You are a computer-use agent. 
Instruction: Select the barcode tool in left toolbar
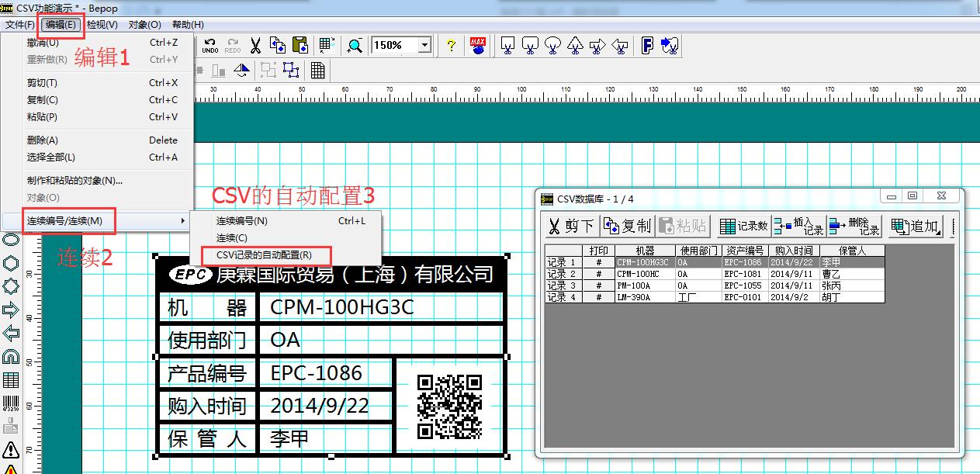coord(11,403)
